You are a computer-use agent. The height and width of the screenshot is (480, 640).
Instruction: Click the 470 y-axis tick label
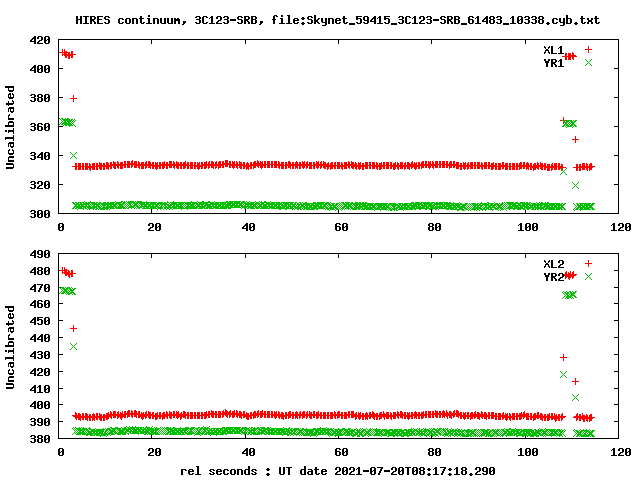click(40, 288)
